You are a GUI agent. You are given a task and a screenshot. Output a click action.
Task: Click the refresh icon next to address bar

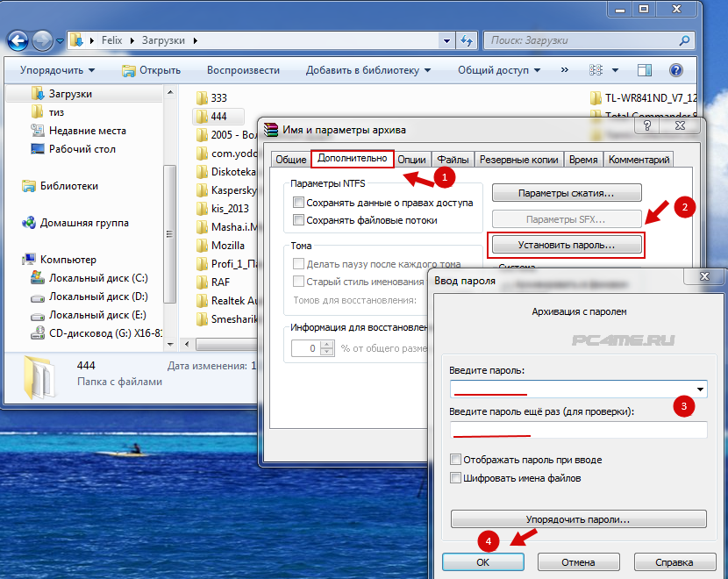(467, 41)
